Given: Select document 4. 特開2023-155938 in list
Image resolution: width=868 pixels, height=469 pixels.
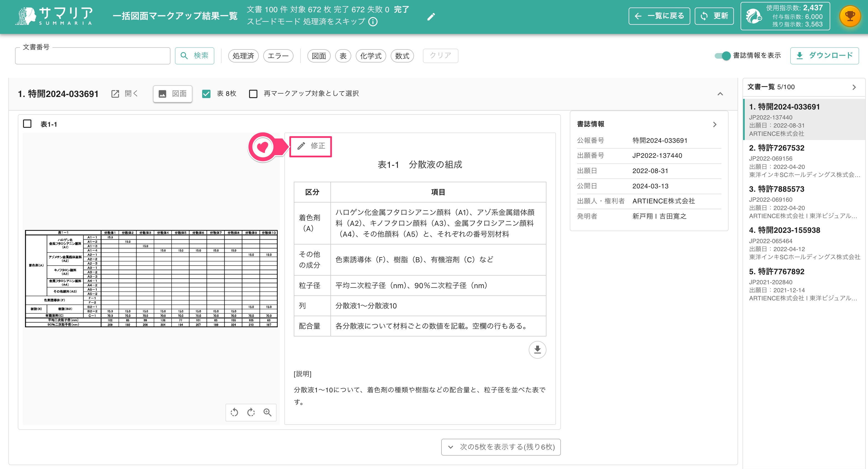Looking at the screenshot, I should (804, 243).
